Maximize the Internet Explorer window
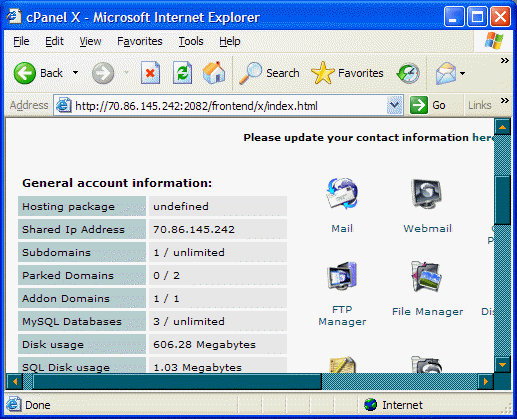This screenshot has width=517, height=419. [x=477, y=17]
